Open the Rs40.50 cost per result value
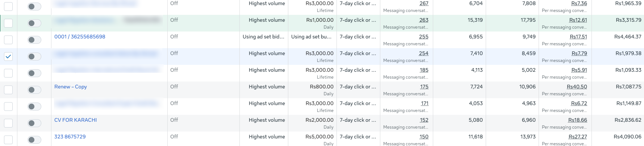644x146 pixels. point(577,87)
